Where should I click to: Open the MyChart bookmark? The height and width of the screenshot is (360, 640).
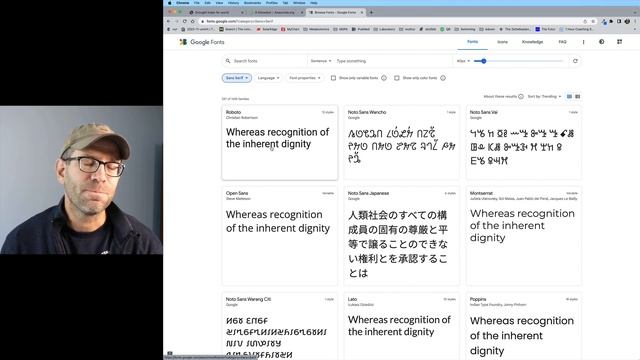[x=290, y=29]
